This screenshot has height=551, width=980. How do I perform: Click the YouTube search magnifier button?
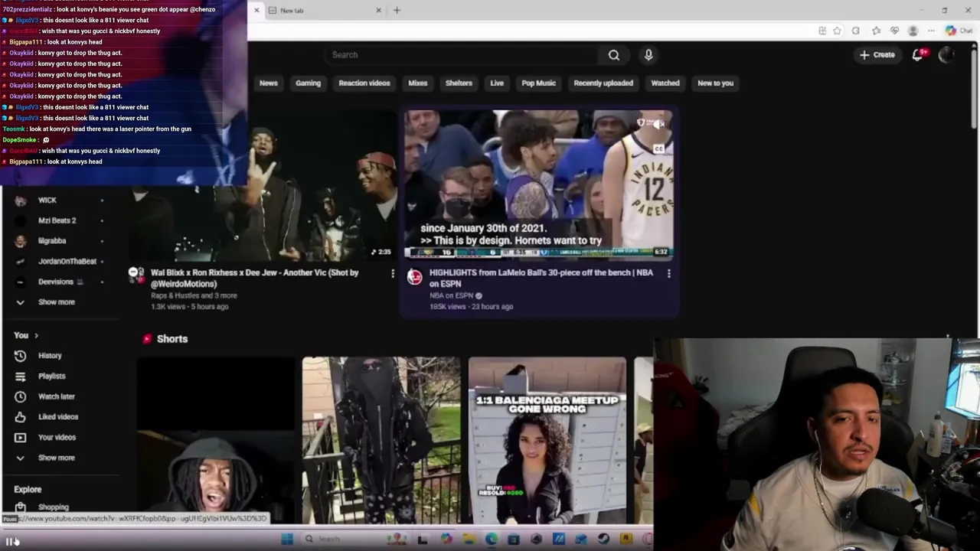pos(613,55)
